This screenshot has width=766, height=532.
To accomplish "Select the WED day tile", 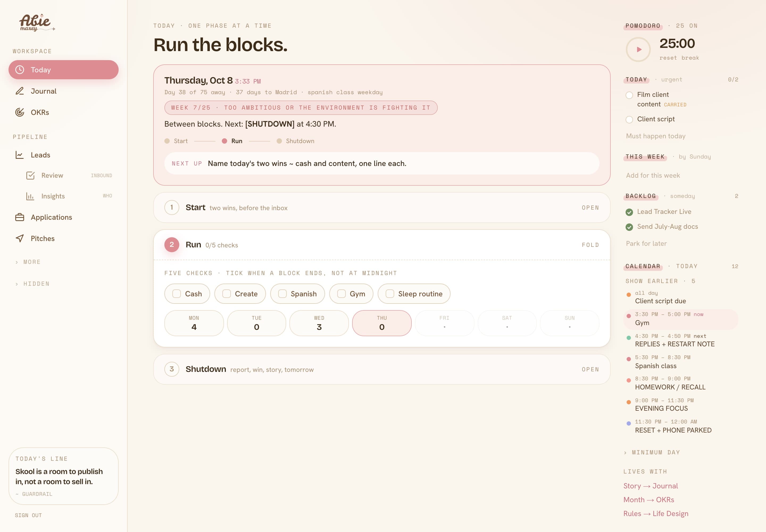I will (319, 323).
